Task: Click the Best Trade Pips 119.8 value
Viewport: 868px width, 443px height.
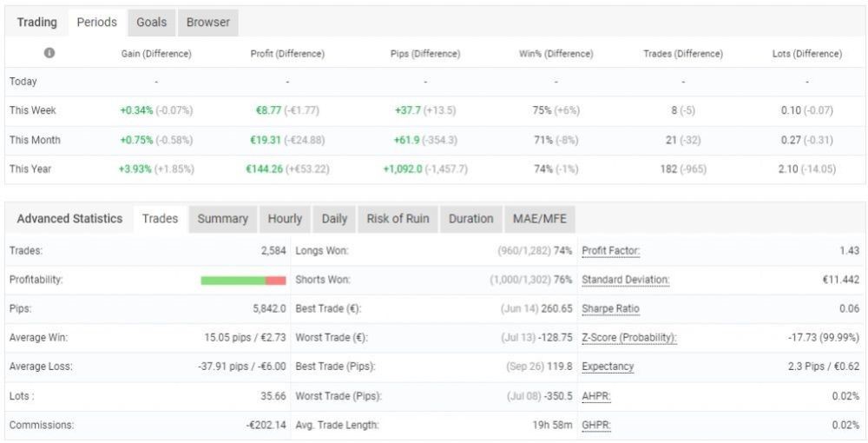Action: pyautogui.click(x=560, y=367)
